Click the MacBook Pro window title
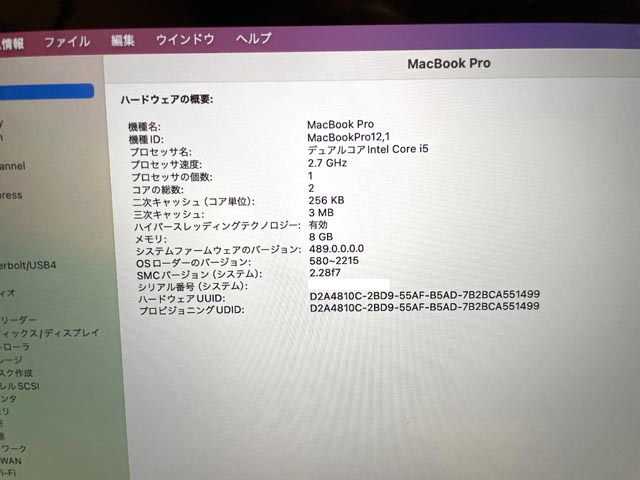This screenshot has width=640, height=480. pos(448,63)
